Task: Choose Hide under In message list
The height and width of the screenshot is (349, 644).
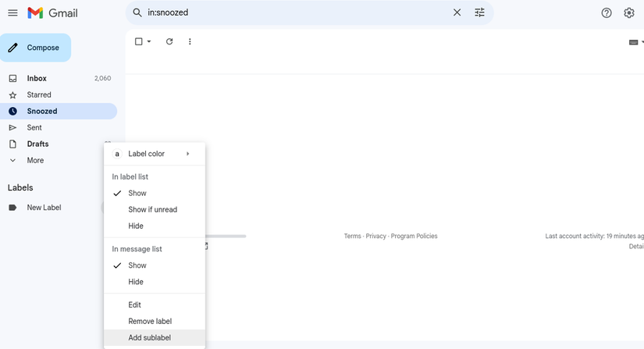Action: point(136,282)
